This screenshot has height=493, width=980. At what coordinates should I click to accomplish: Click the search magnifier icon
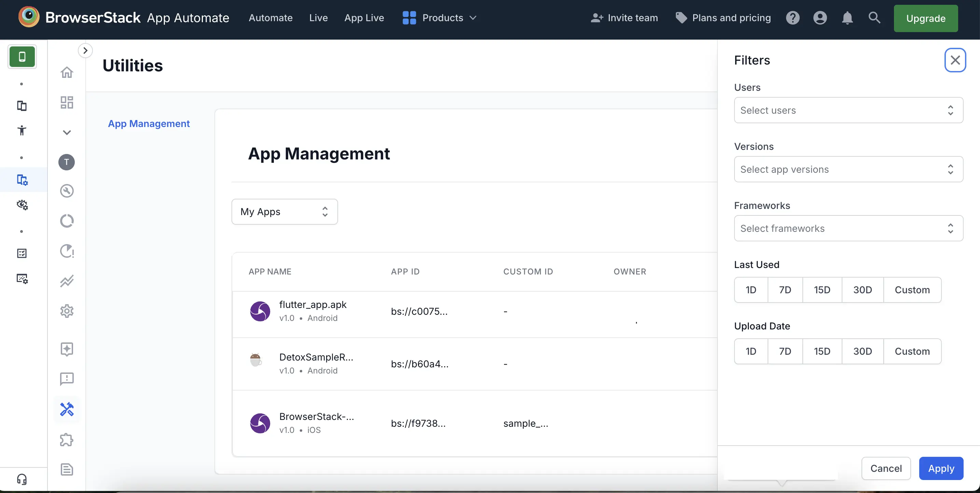point(874,17)
